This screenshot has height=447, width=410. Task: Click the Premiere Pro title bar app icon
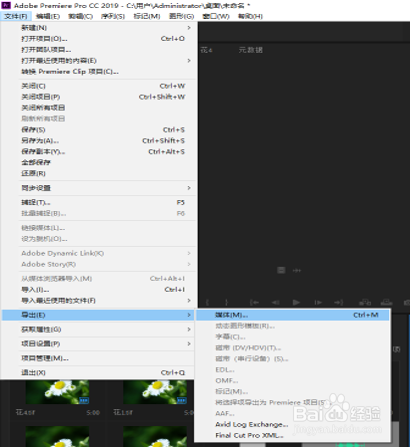coord(6,5)
